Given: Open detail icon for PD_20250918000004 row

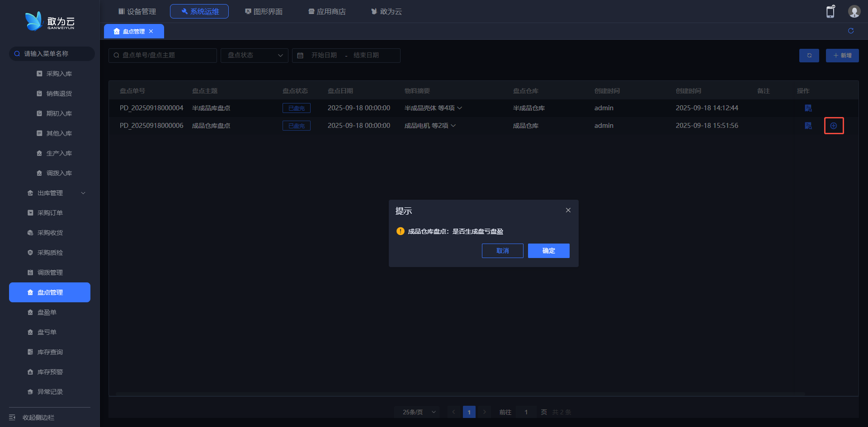Looking at the screenshot, I should [x=808, y=108].
